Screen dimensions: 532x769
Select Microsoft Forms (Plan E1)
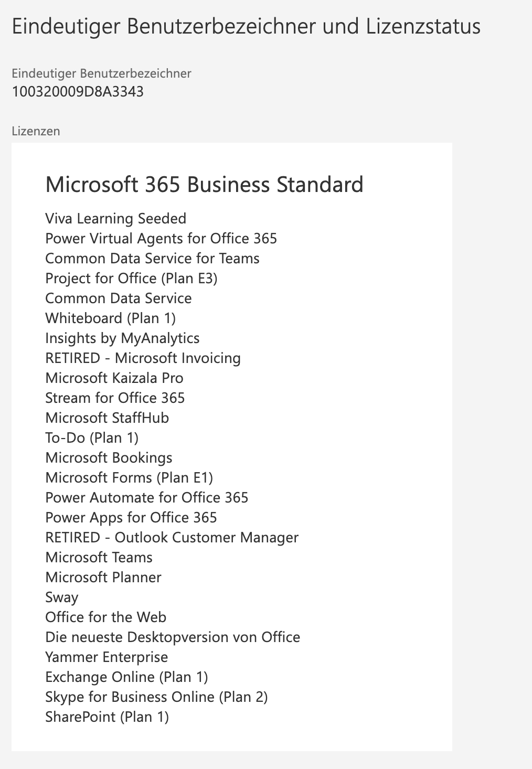[x=130, y=478]
